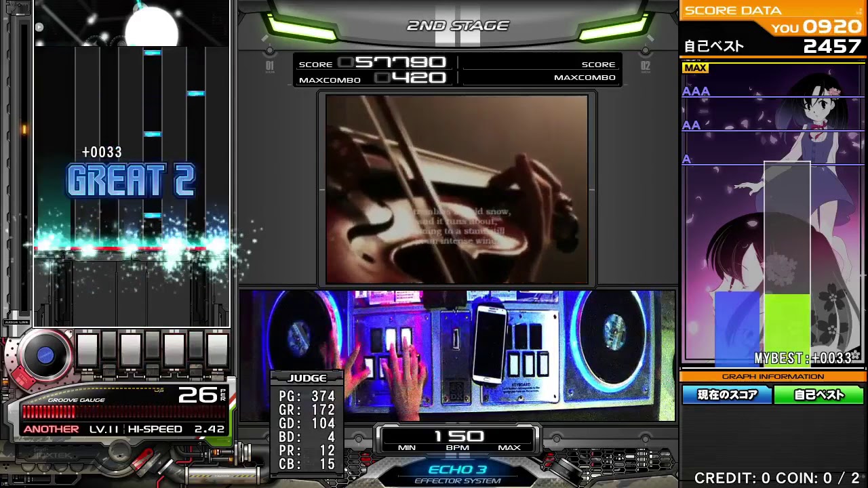This screenshot has height=488, width=868.
Task: Click the AA rank line label
Action: (691, 125)
